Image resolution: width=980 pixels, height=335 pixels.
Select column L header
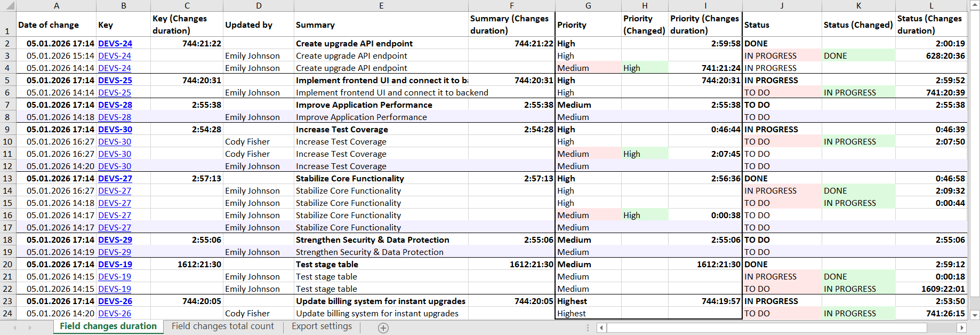931,6
